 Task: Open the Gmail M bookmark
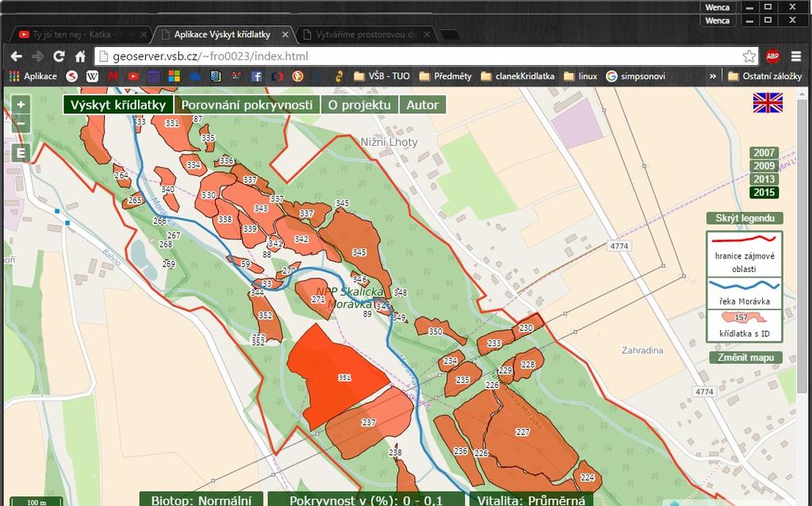[113, 76]
